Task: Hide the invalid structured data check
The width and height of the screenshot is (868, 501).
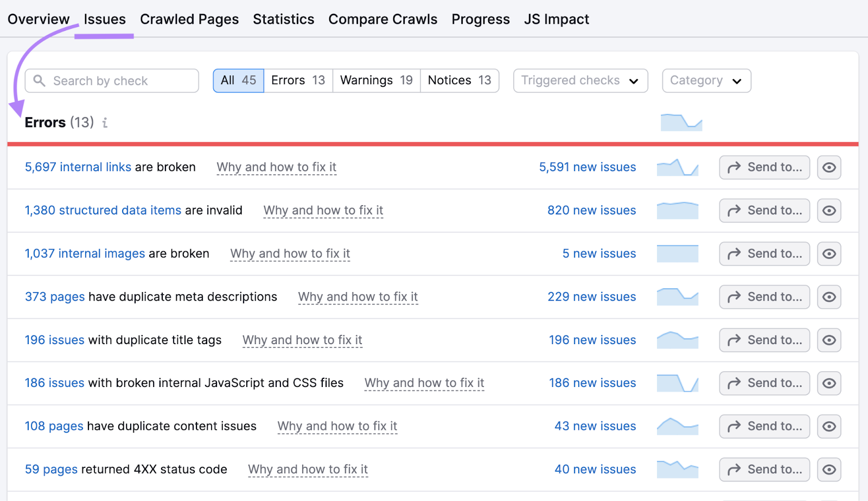Action: pyautogui.click(x=829, y=211)
